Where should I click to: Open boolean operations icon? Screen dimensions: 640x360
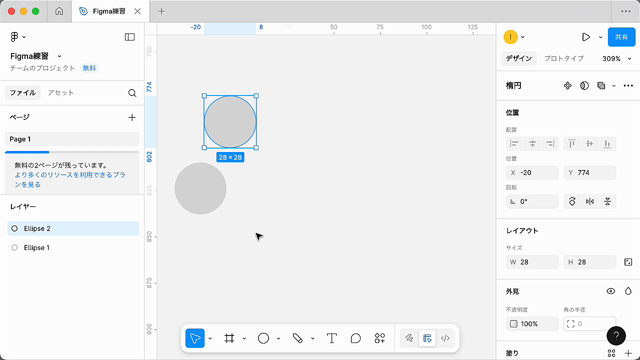601,86
